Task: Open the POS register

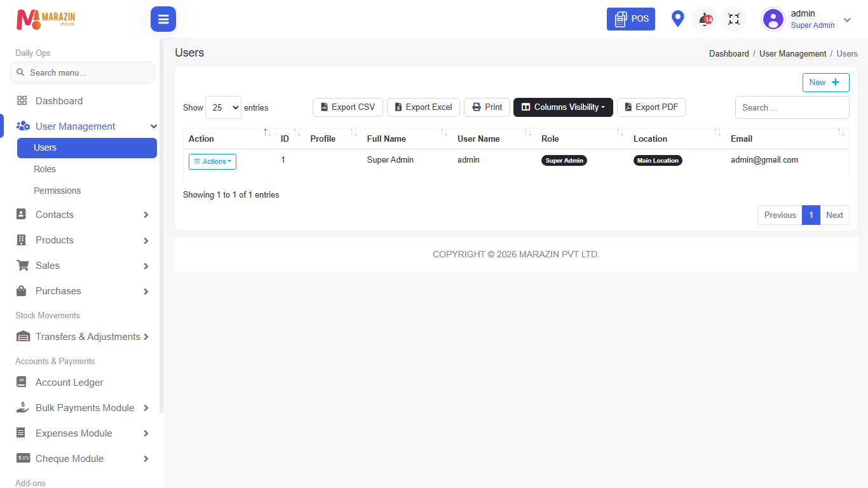Action: click(631, 19)
